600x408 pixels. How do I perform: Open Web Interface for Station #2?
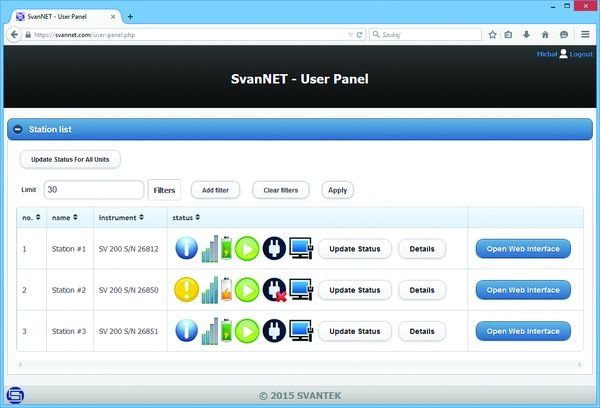click(522, 290)
